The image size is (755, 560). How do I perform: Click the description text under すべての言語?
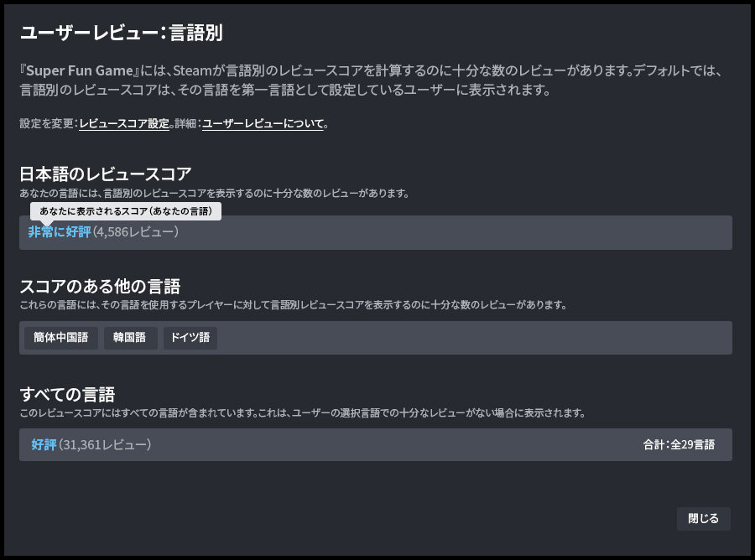pyautogui.click(x=302, y=413)
